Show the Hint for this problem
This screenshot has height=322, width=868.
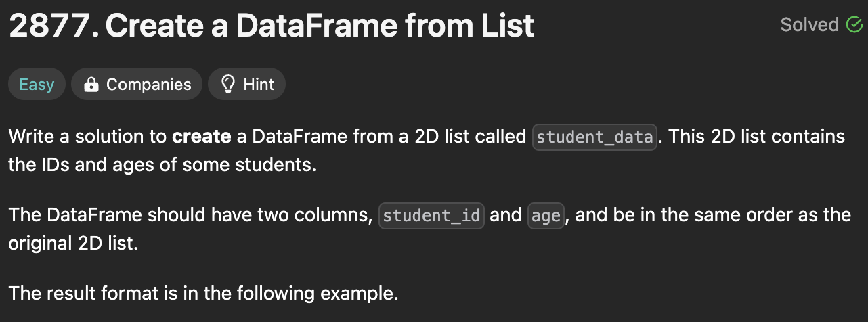click(x=247, y=85)
